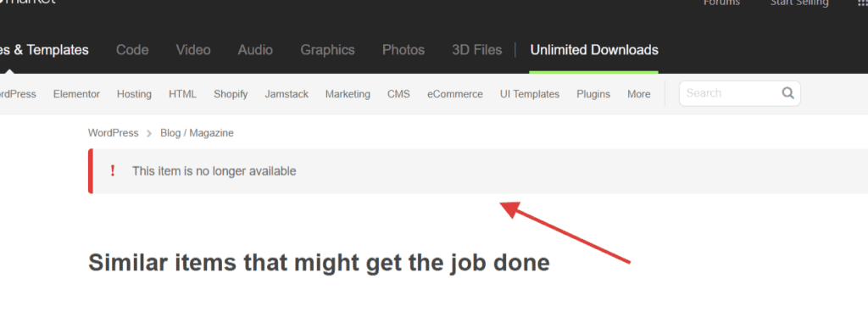Select the Shopify subcategory
Screen dimensions: 868x323
pyautogui.click(x=231, y=94)
